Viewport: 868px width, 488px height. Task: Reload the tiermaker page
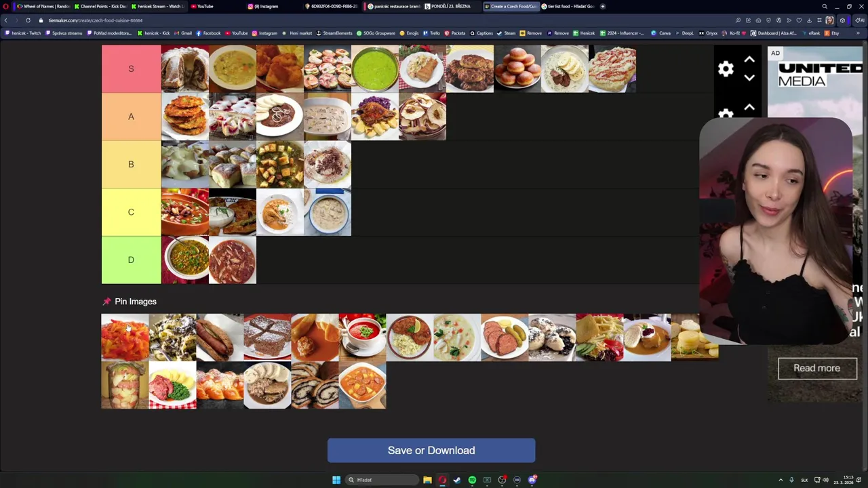coord(28,20)
